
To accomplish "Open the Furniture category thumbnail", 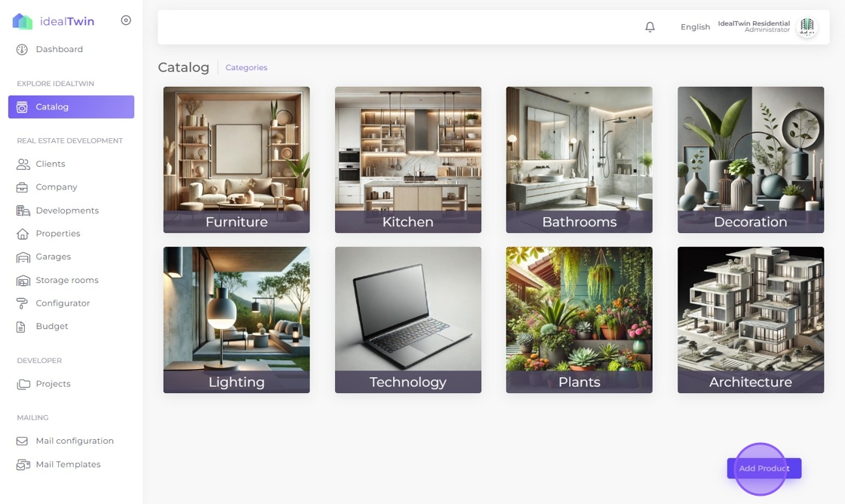I will point(237,159).
